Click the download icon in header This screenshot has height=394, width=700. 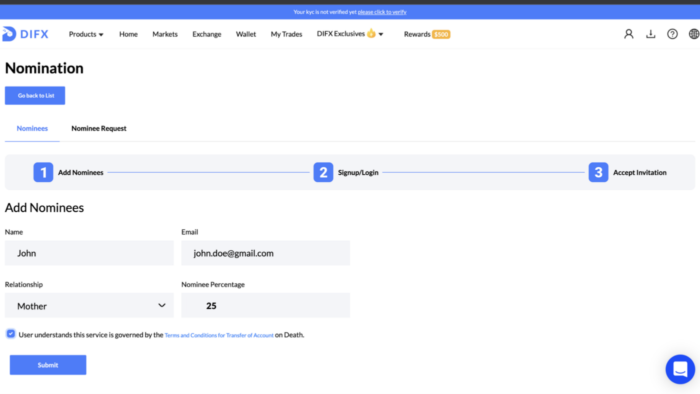[650, 34]
